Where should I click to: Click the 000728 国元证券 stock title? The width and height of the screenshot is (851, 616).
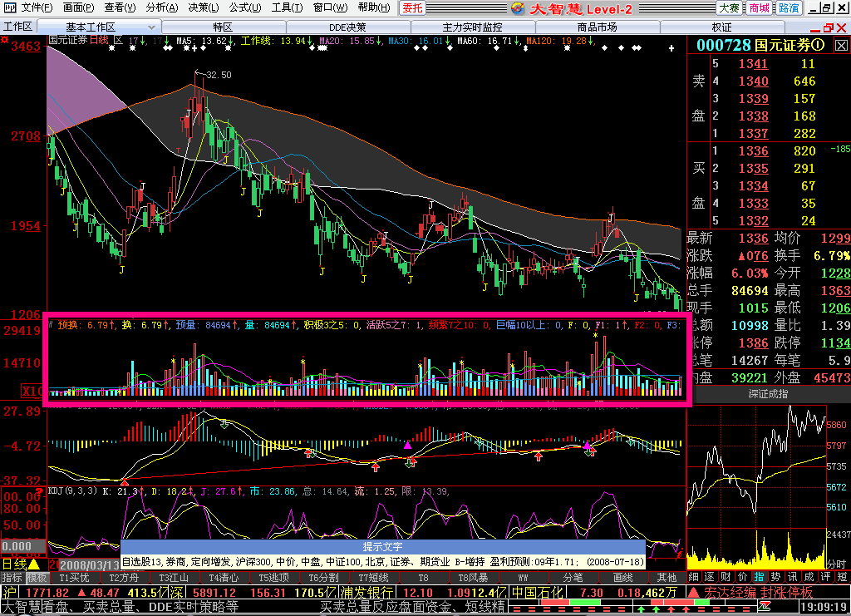coord(760,45)
